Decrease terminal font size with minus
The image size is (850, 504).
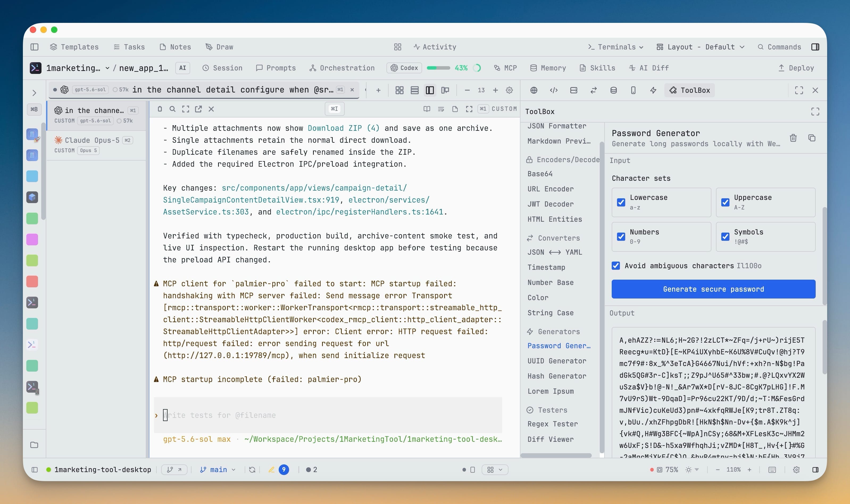(467, 90)
